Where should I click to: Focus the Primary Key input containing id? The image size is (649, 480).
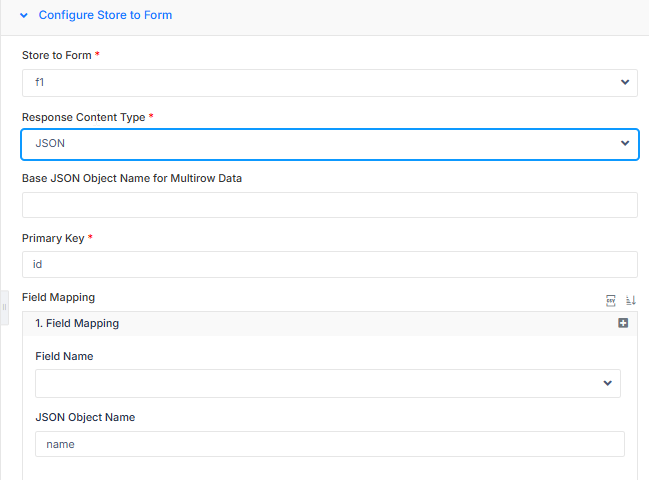coord(329,264)
